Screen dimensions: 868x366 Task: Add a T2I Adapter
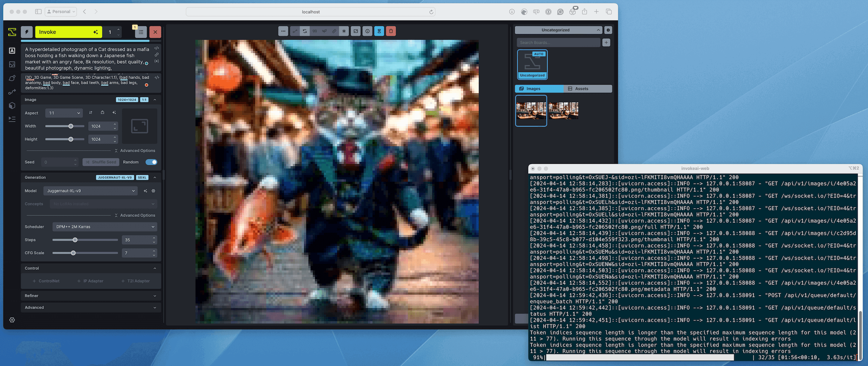click(x=135, y=281)
